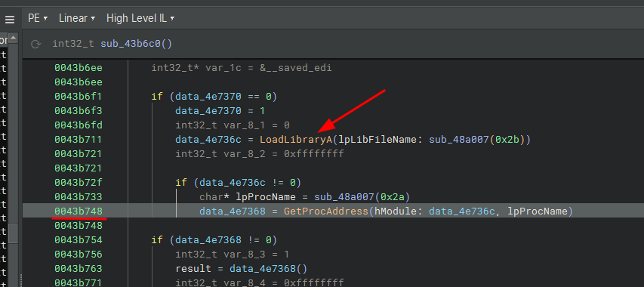Click address 0043b733
Image resolution: width=644 pixels, height=287 pixels.
click(x=78, y=197)
